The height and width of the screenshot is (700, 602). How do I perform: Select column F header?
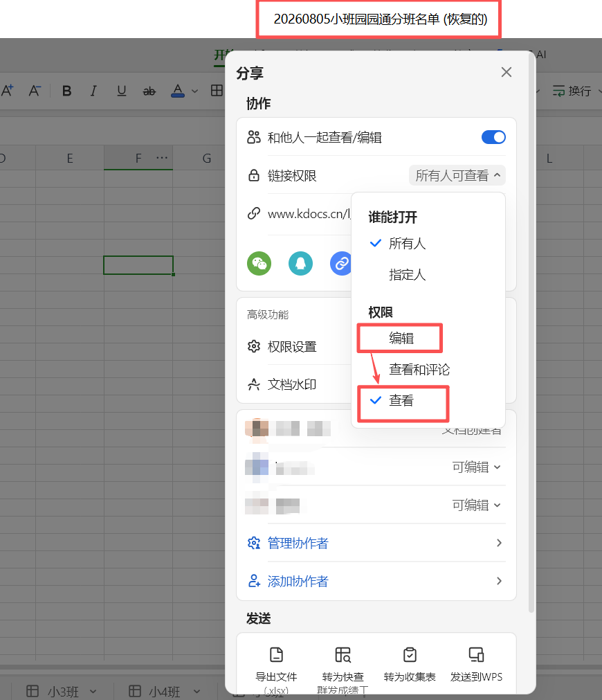(x=138, y=158)
